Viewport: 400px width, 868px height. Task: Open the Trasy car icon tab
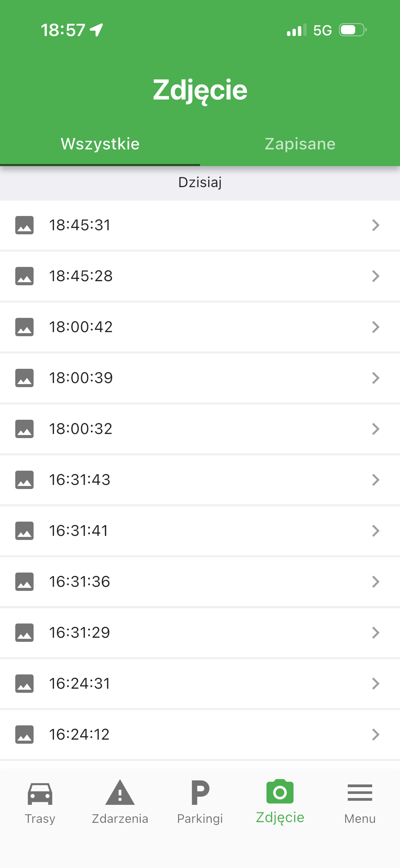tap(40, 794)
